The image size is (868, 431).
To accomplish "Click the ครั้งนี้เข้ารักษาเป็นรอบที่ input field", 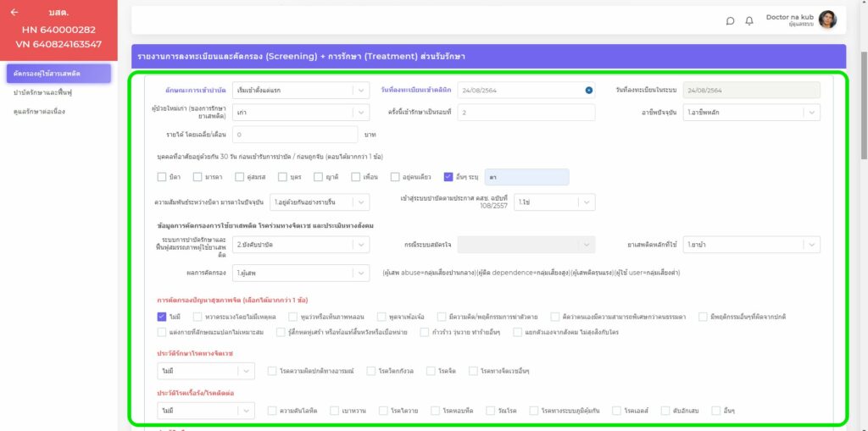I will tap(526, 112).
